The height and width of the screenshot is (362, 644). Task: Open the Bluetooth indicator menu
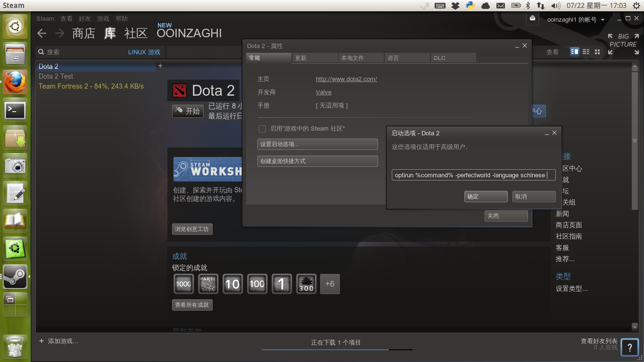click(x=528, y=6)
